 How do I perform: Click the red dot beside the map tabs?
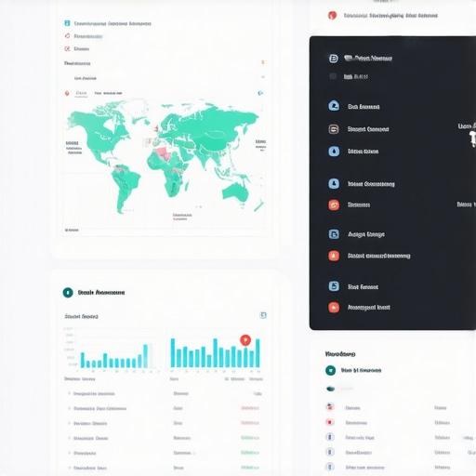pos(67,93)
